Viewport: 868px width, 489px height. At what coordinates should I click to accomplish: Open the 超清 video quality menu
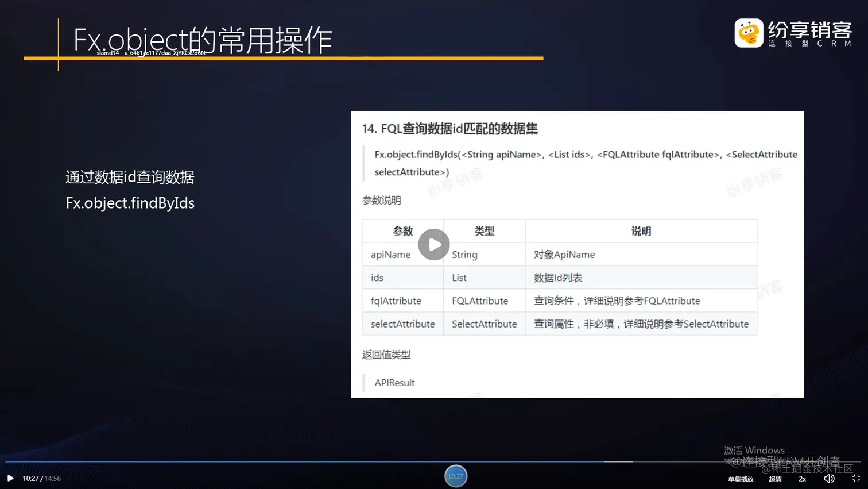[775, 479]
